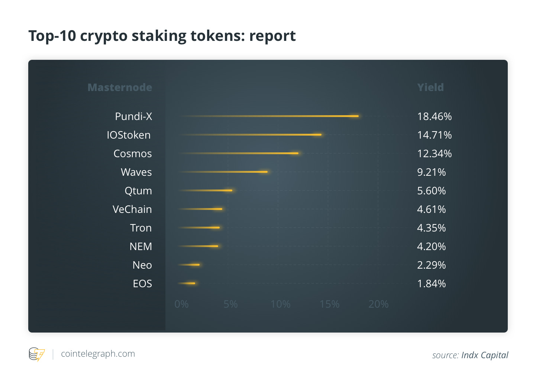Click the IOStoken row label
The width and height of the screenshot is (539, 392).
(129, 135)
